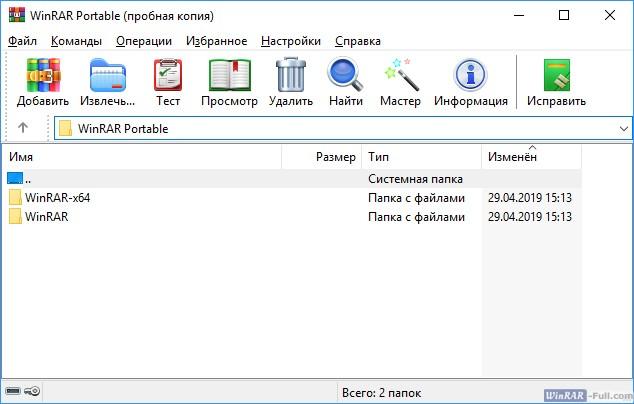This screenshot has height=404, width=634.
Task: Open the Операции menu
Action: (x=144, y=41)
